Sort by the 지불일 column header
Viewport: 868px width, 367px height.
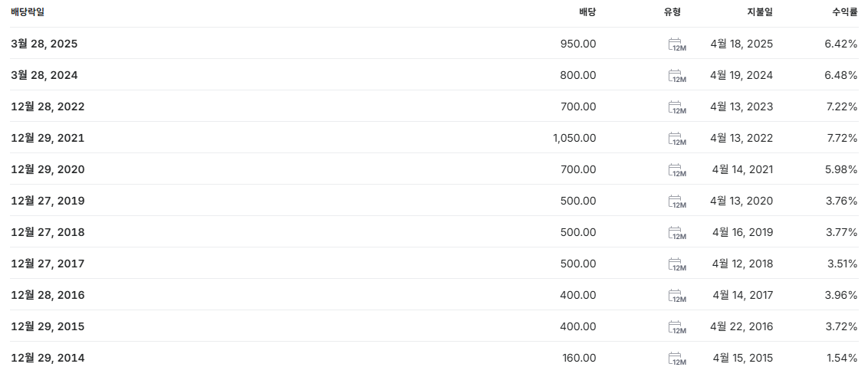click(760, 12)
